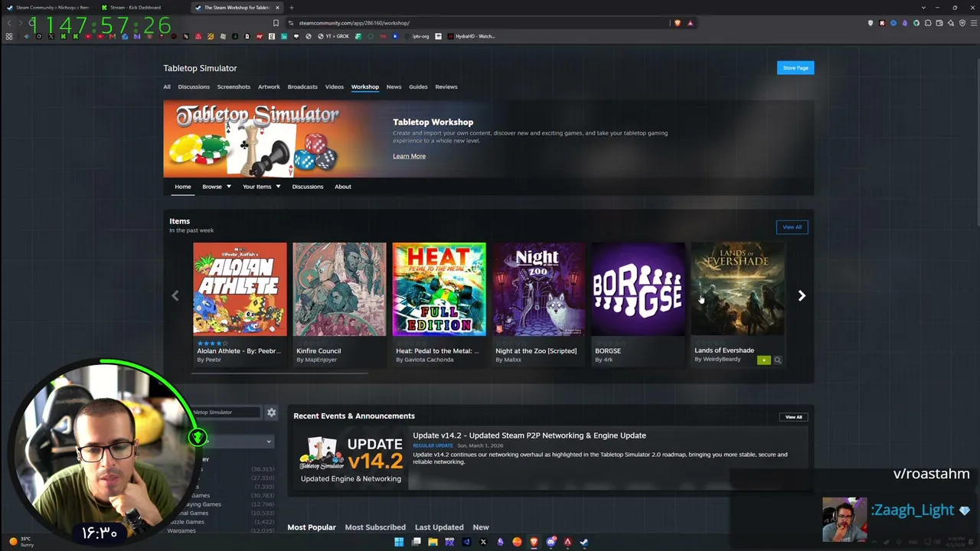The height and width of the screenshot is (551, 980).
Task: Open the Brave browser hamburger menu
Action: (972, 23)
